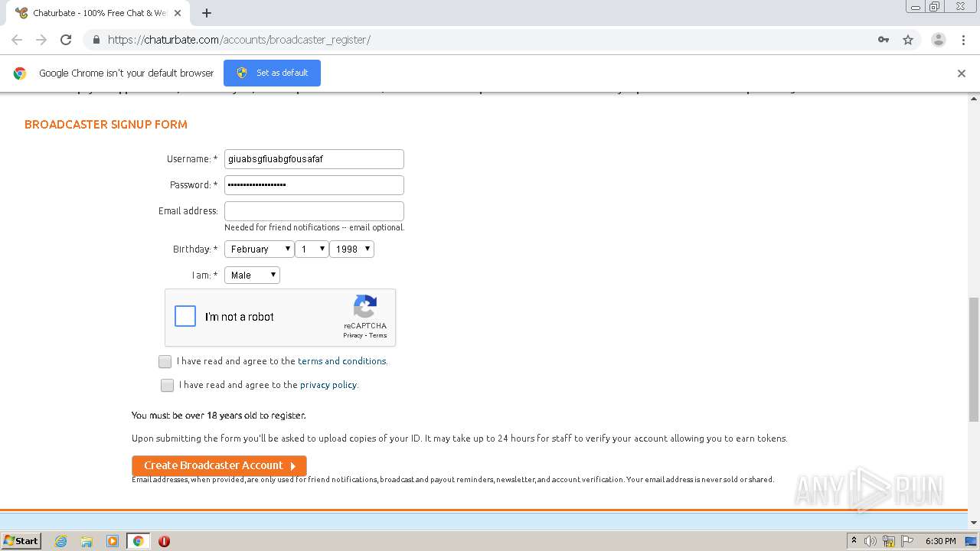Screen dimensions: 980x551
Task: Click the address bar URL
Action: point(239,40)
